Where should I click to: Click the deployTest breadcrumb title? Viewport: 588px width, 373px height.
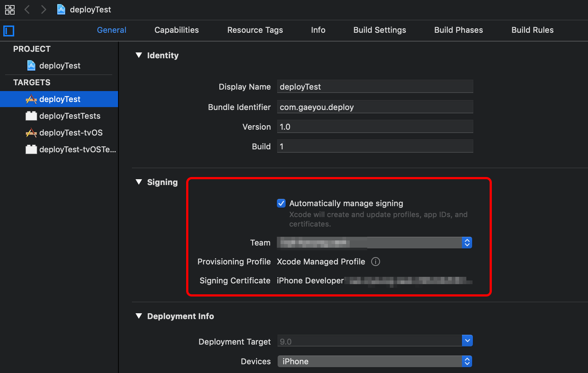[90, 9]
